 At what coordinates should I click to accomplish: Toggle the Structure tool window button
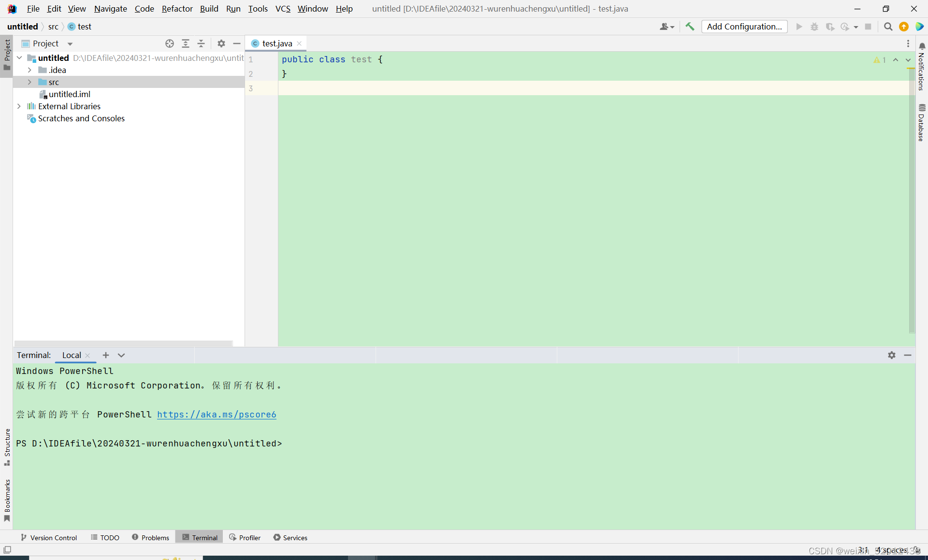tap(7, 447)
